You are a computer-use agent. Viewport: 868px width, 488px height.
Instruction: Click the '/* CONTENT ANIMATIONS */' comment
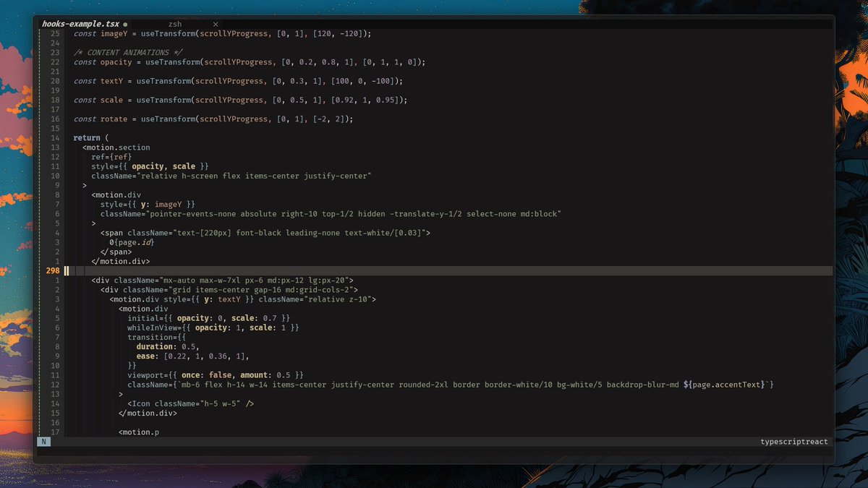(128, 52)
